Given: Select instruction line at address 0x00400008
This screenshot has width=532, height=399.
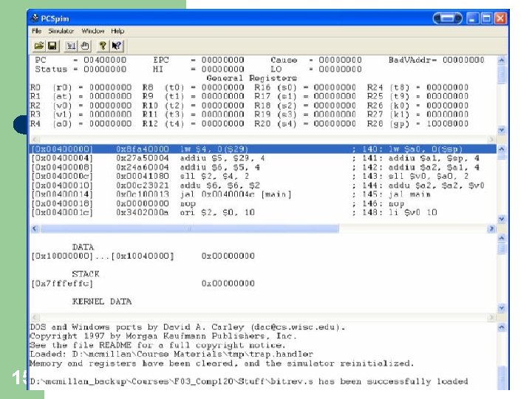Looking at the screenshot, I should [x=256, y=167].
